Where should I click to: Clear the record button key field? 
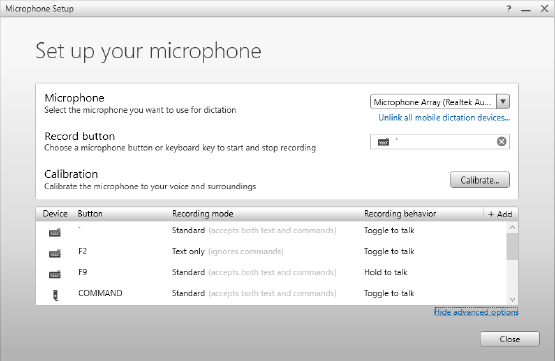click(x=502, y=142)
